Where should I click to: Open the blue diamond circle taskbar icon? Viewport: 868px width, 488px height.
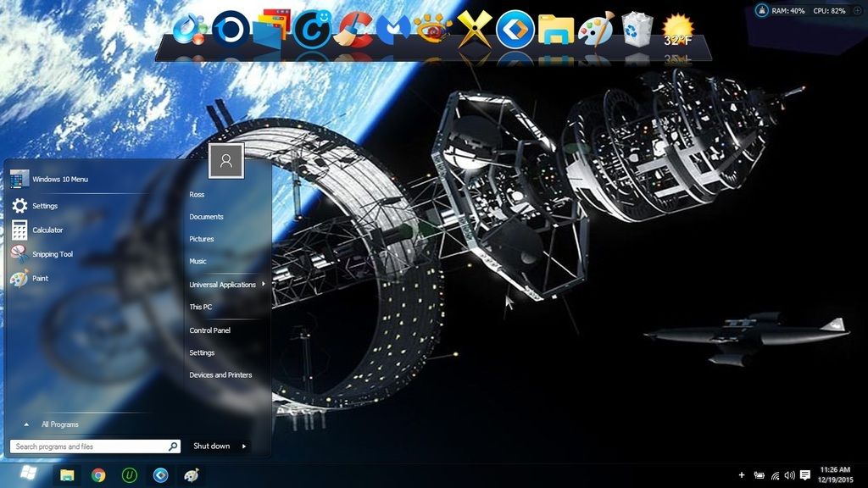[x=160, y=474]
